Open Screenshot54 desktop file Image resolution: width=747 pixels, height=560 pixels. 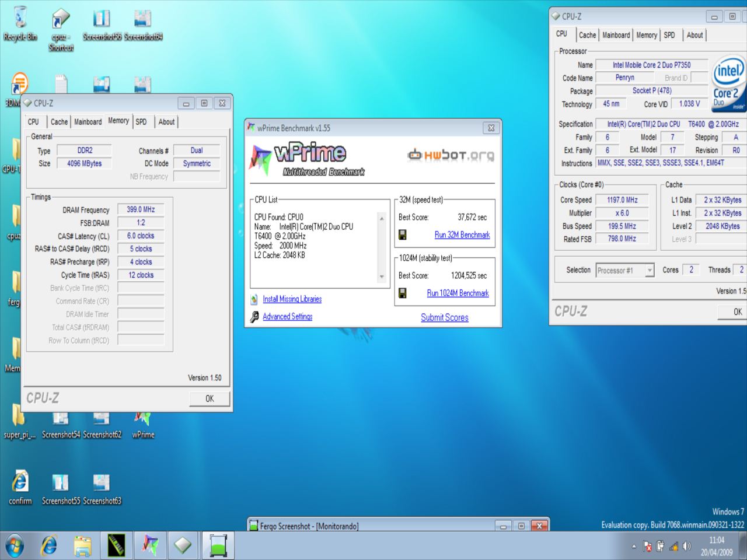coord(61,426)
